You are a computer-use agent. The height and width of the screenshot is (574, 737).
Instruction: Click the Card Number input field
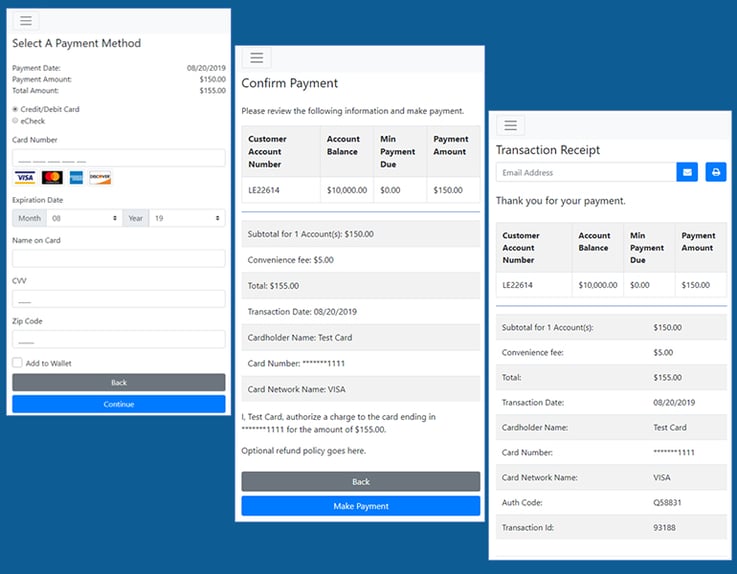pyautogui.click(x=118, y=158)
